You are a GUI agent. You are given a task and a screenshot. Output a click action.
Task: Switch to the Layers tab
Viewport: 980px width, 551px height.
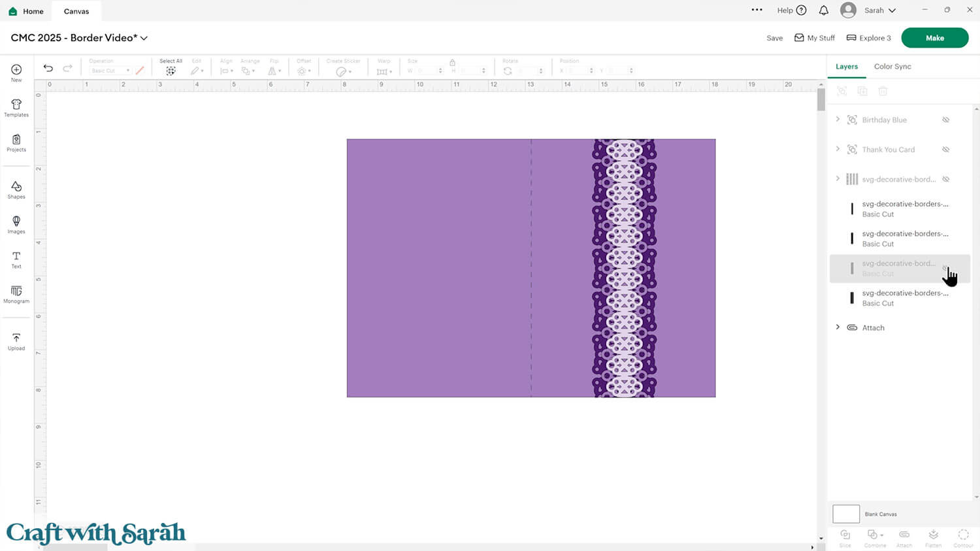click(847, 67)
